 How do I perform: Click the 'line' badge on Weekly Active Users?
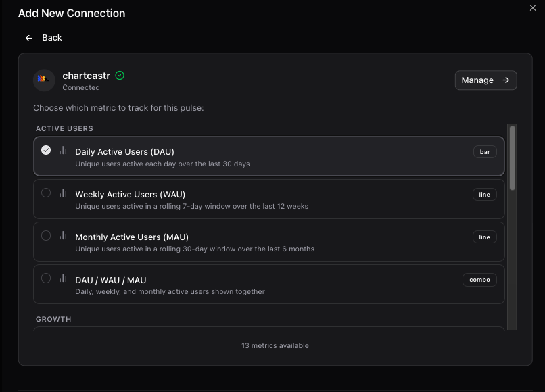[484, 194]
